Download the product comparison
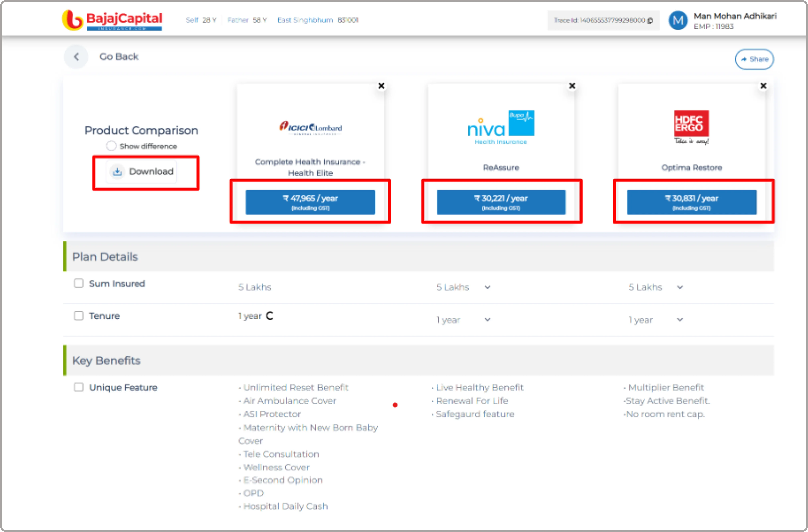Screen dimensions: 808x532 point(141,172)
